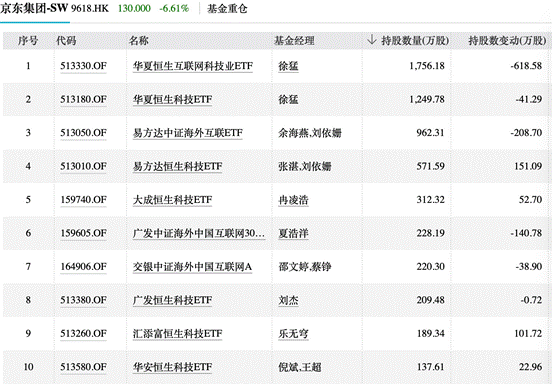Open fund code 164906.OF
The height and width of the screenshot is (384, 552).
click(83, 267)
